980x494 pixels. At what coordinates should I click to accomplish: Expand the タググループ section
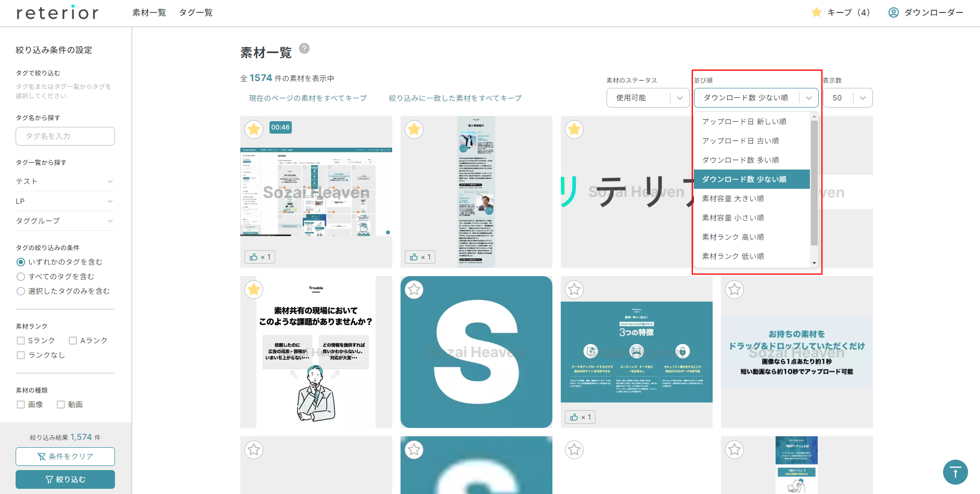[x=65, y=221]
